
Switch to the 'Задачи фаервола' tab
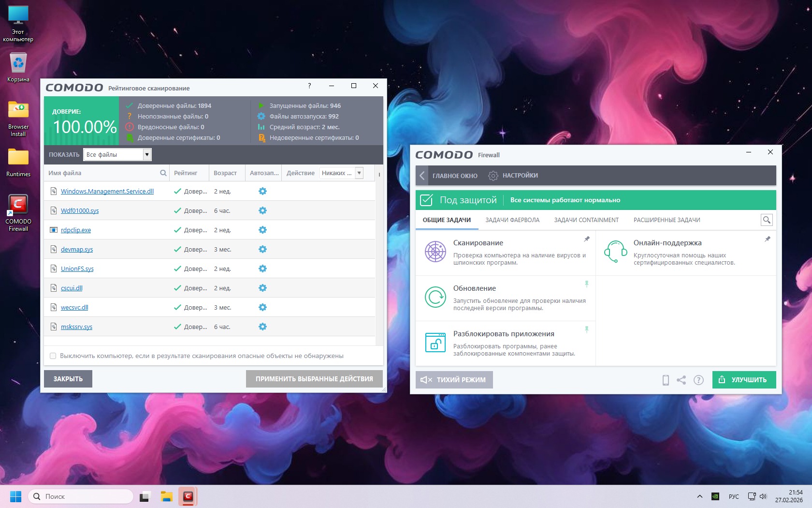(512, 220)
